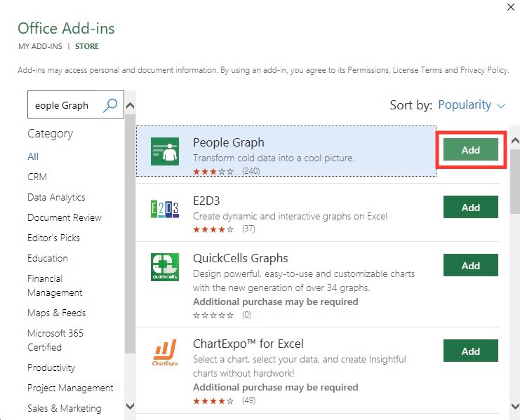Select the Sales & Marketing category
Image resolution: width=520 pixels, height=420 pixels.
tap(65, 408)
